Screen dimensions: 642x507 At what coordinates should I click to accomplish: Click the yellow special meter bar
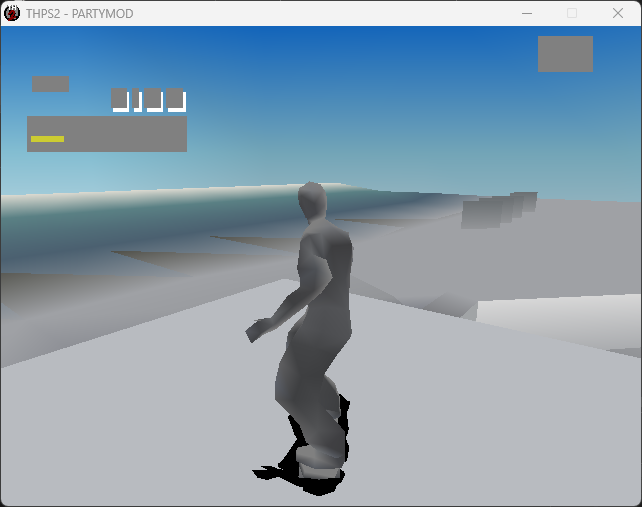[x=47, y=139]
